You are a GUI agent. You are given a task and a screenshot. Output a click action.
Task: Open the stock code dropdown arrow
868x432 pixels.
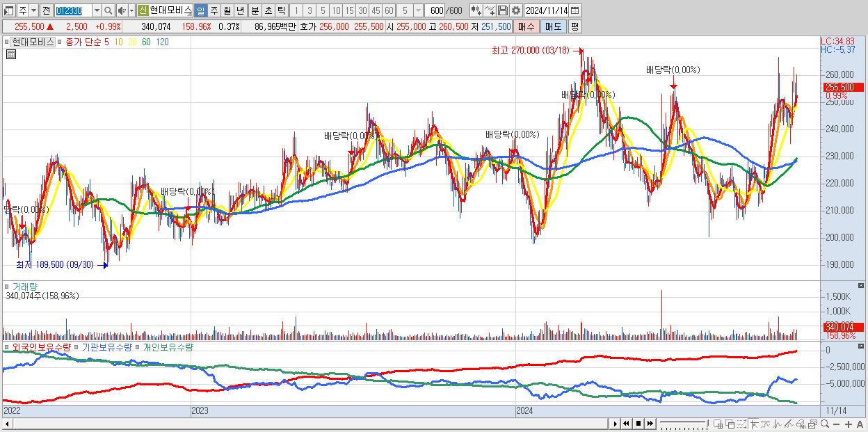point(97,10)
